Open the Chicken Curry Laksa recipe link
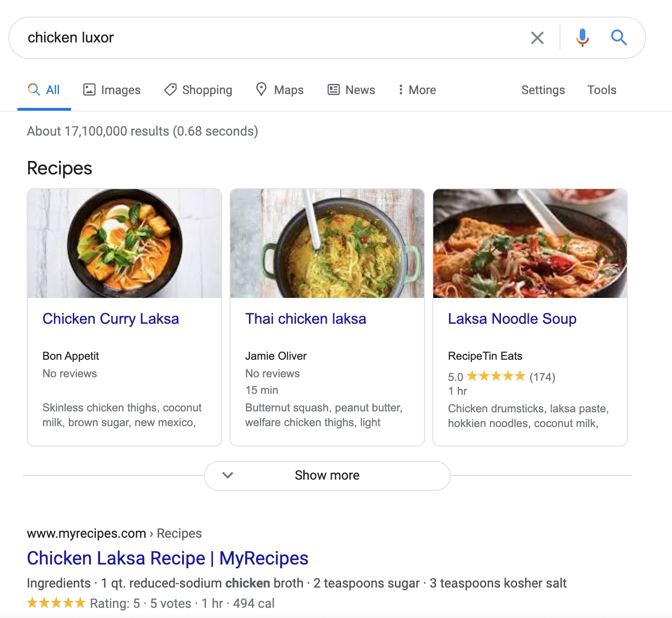This screenshot has width=672, height=618. 111,319
